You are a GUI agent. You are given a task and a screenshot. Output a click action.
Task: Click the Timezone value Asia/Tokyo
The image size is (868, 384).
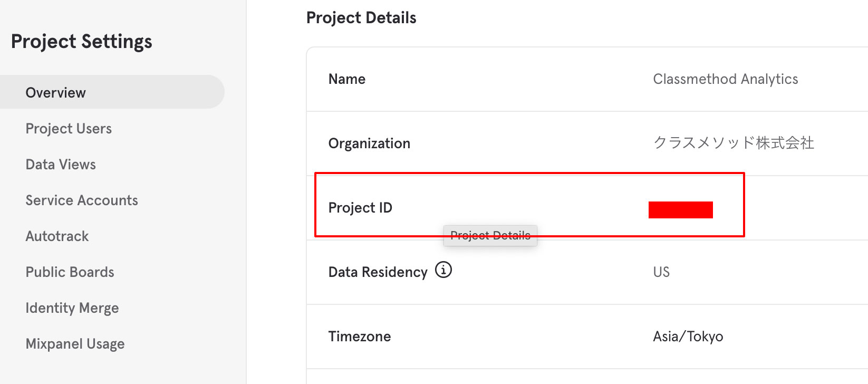[688, 336]
